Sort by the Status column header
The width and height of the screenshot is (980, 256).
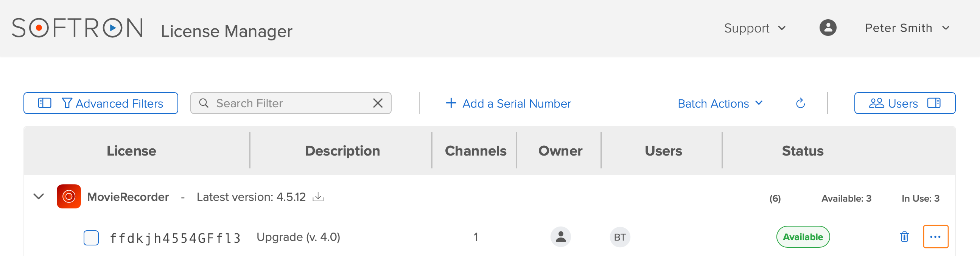[x=802, y=151]
